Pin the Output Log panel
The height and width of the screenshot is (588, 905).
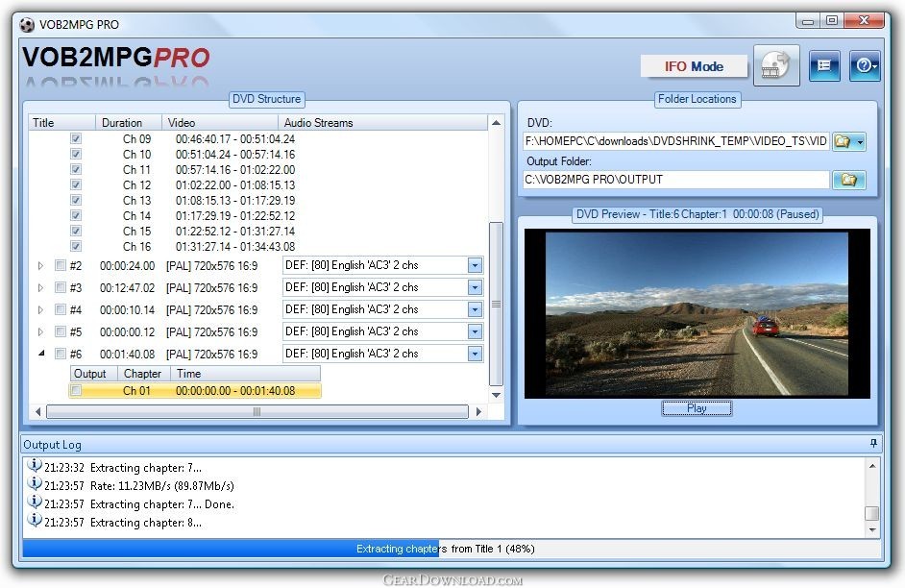coord(873,443)
